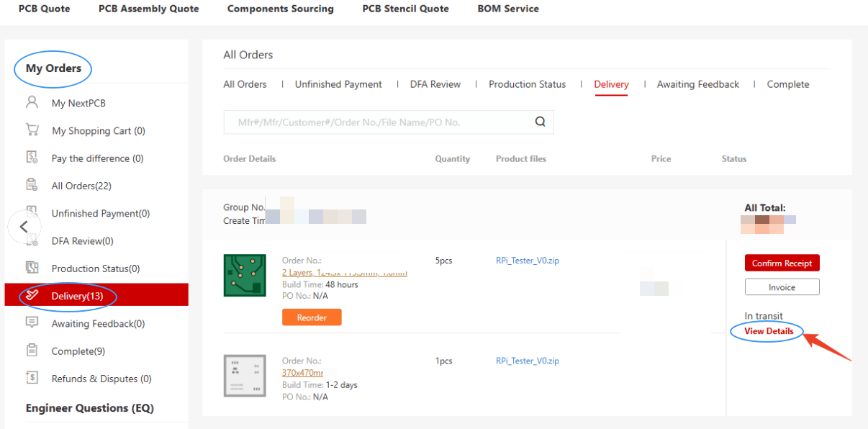Click the Refunds & Disputes icon
Viewport: 868px width, 429px height.
click(32, 378)
